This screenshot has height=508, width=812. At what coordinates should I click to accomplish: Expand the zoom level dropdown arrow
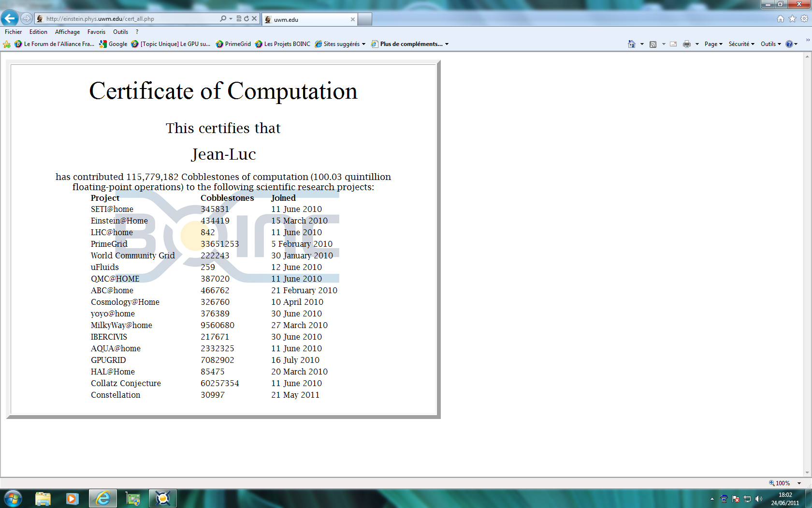[x=799, y=483]
